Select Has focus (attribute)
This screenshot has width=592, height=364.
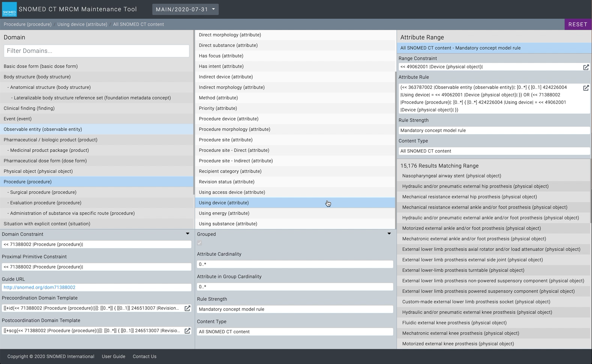295,56
